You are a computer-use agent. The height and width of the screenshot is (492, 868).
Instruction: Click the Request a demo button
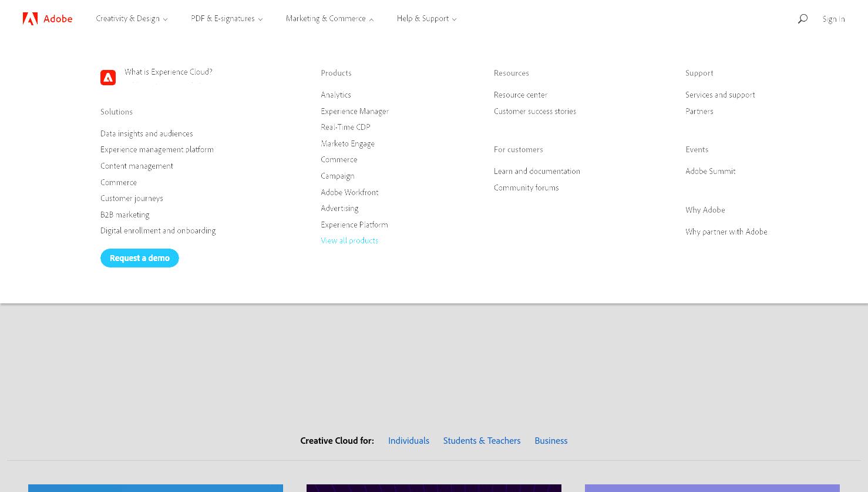[x=140, y=258]
